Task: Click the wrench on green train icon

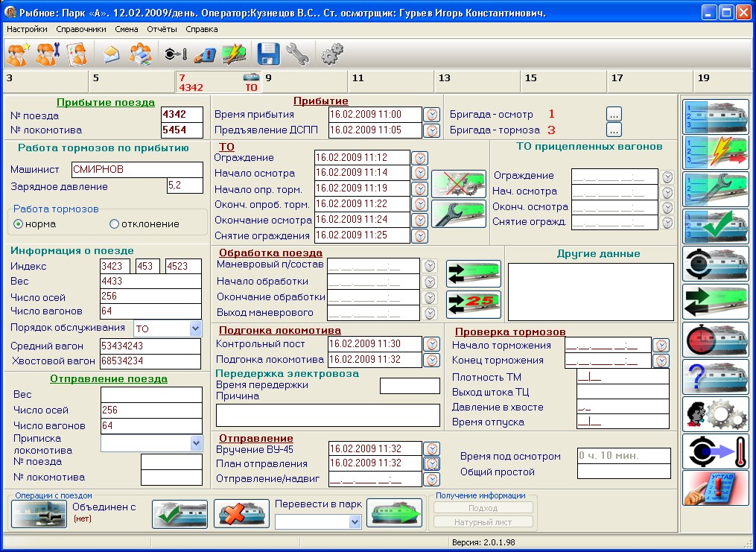Action: (459, 214)
